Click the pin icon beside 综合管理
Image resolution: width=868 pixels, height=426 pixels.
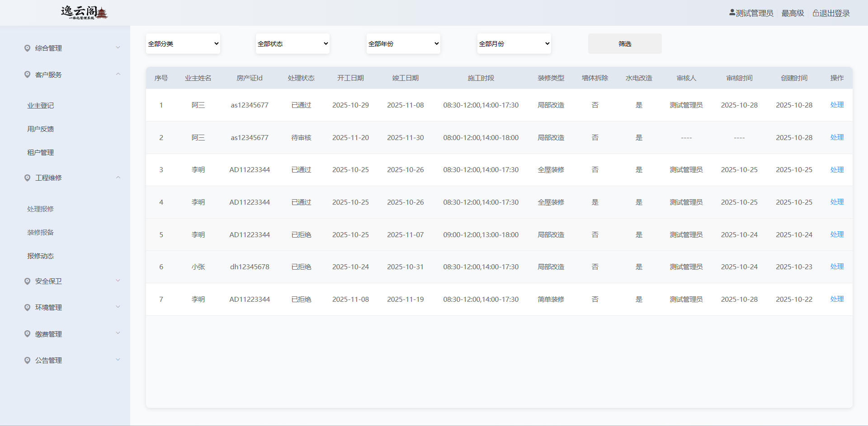point(27,48)
